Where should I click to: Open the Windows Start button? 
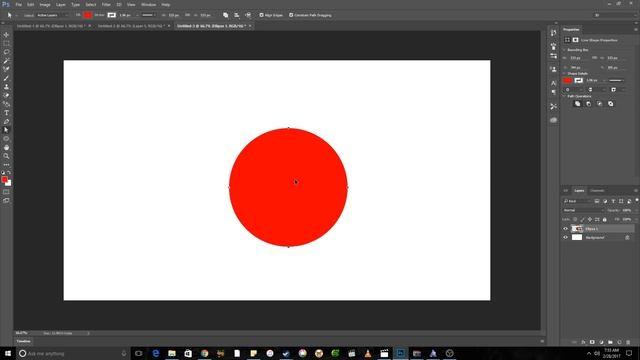click(x=8, y=353)
